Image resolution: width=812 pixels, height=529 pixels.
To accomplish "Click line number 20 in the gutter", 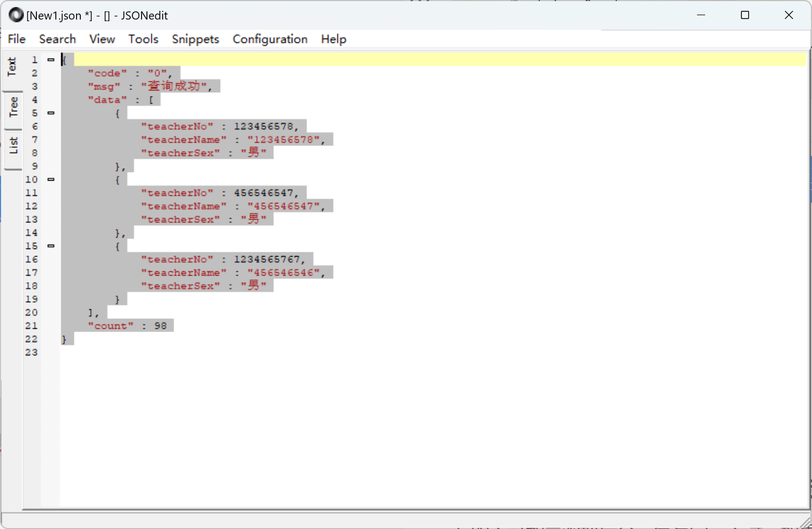I will [x=31, y=313].
